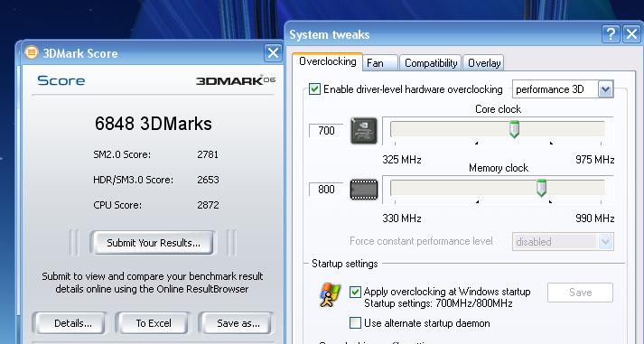Screen dimensions: 644x344
Task: Switch to the Fan tab
Action: tap(380, 63)
